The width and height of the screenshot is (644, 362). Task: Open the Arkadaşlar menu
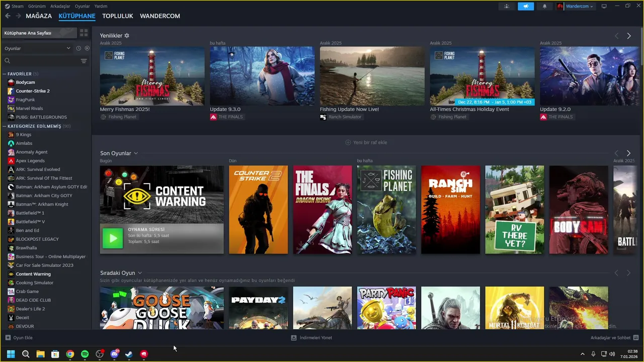coord(60,6)
